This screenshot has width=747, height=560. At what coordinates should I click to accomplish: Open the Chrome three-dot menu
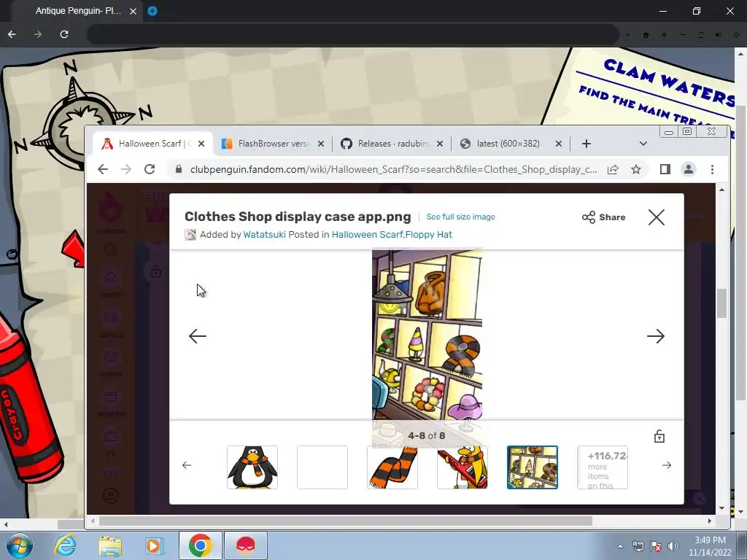[712, 169]
